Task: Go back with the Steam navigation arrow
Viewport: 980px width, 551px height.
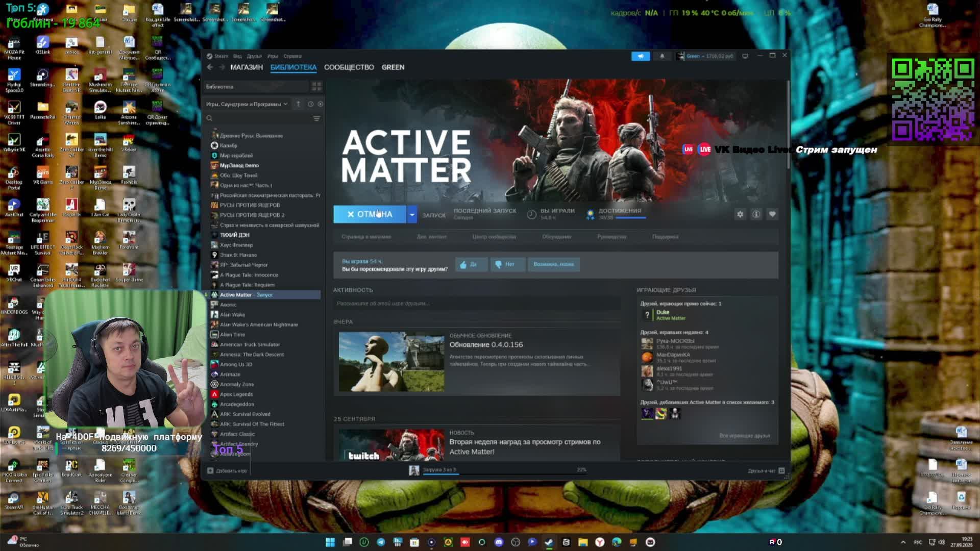Action: [x=210, y=67]
